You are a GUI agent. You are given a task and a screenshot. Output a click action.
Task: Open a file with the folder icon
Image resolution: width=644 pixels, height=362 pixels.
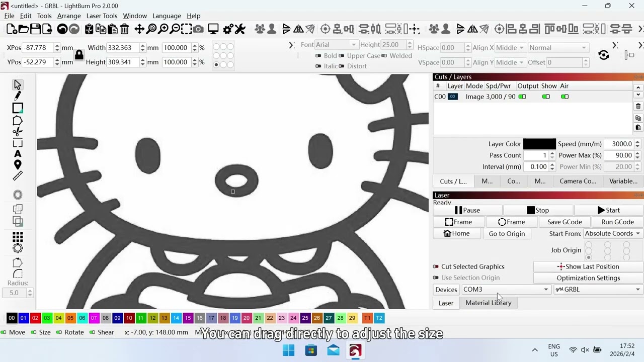[23, 29]
